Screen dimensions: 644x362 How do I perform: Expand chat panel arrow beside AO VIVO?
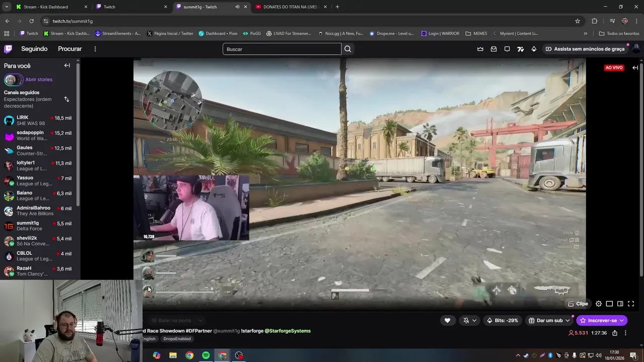[635, 67]
